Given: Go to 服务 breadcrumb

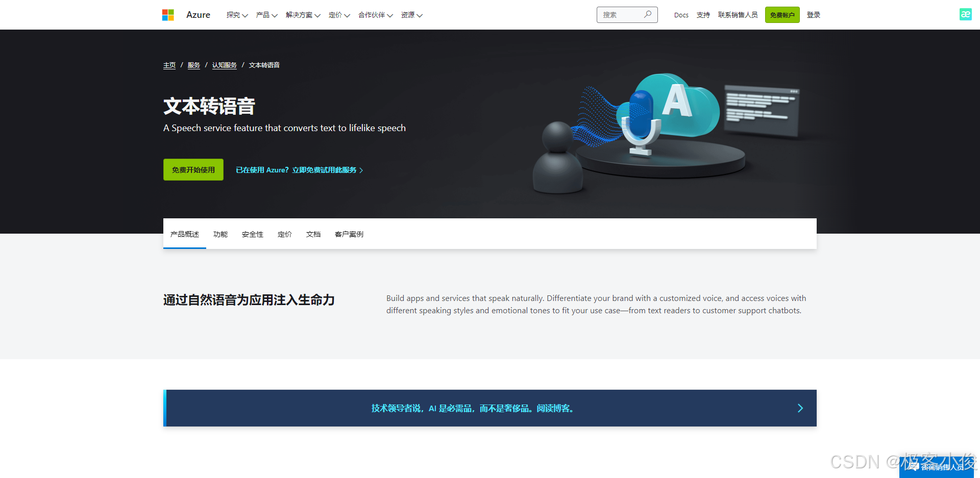Looking at the screenshot, I should [194, 65].
